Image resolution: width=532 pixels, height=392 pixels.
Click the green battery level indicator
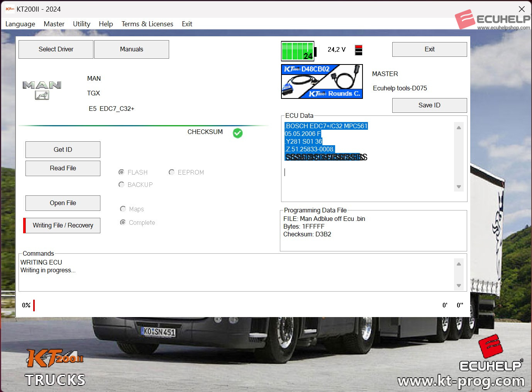(x=298, y=51)
